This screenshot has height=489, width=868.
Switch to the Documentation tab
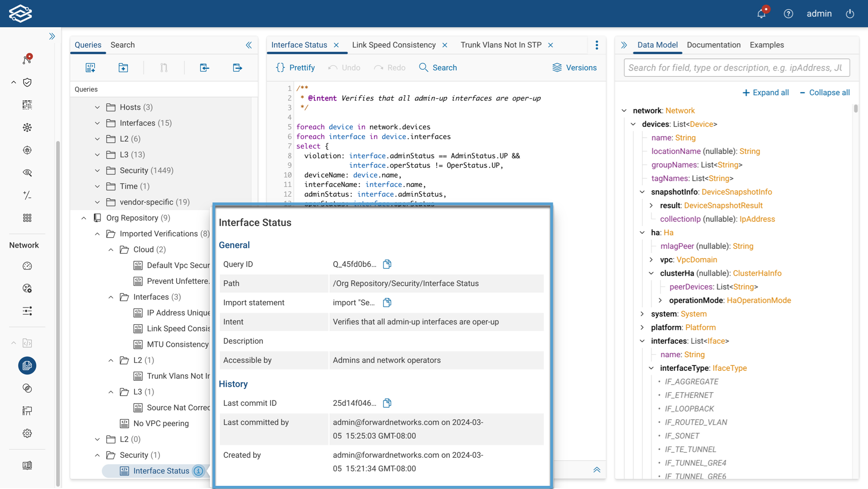(714, 45)
